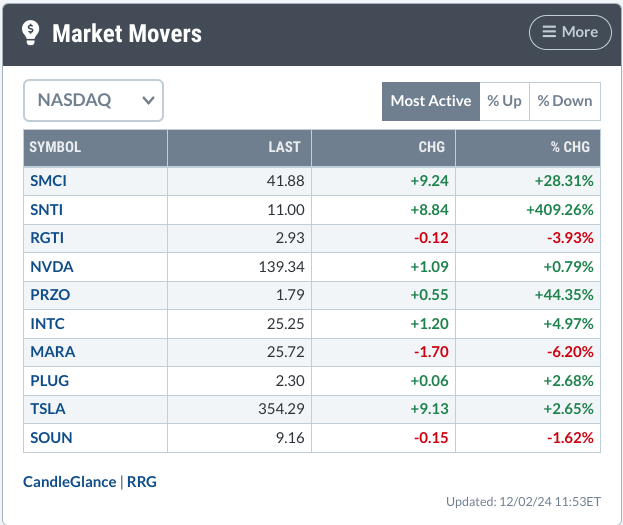Click the percent change +28.31%
623x525 pixels.
click(564, 181)
